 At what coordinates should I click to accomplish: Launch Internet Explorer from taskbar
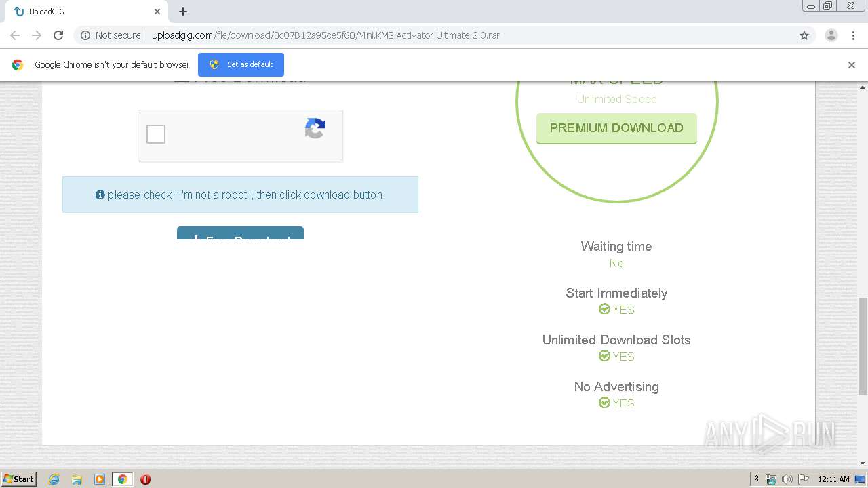54,479
